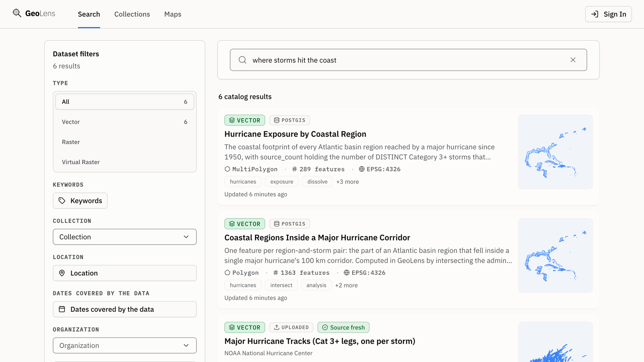Click the VECTOR badge on Hurricane Corridor card
Screen dimensions: 644x362
[x=245, y=224]
